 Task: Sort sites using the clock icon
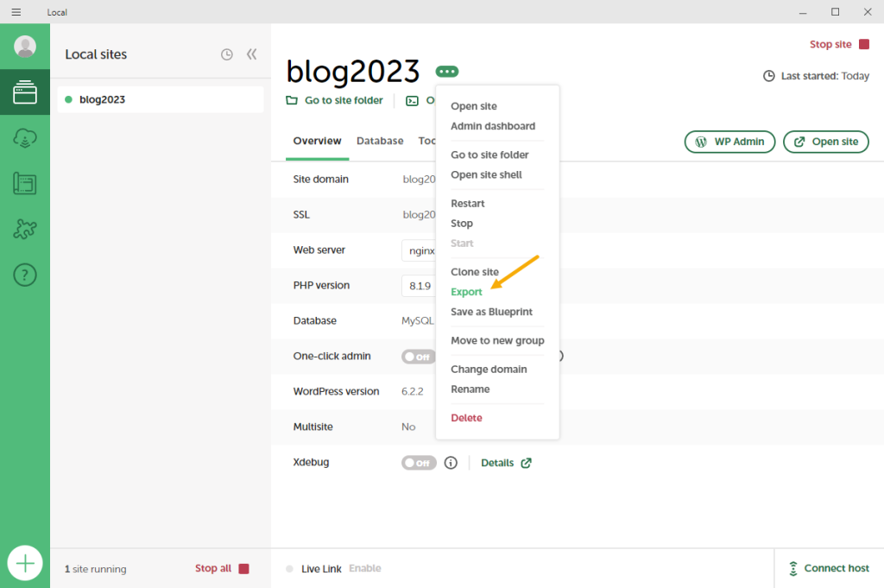pyautogui.click(x=226, y=54)
